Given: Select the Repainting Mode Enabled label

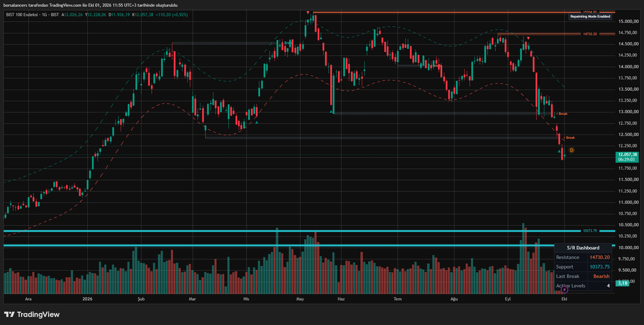Looking at the screenshot, I should point(590,17).
